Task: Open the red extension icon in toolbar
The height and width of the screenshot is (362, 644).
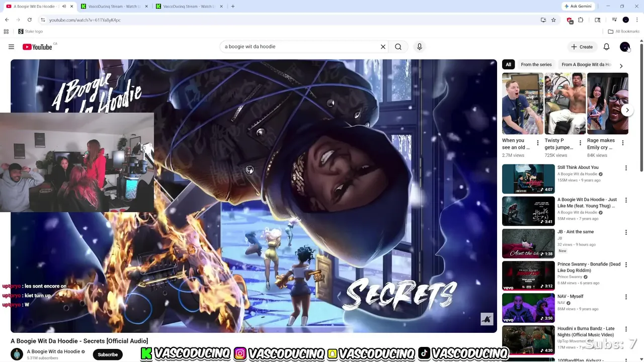Action: point(570,20)
